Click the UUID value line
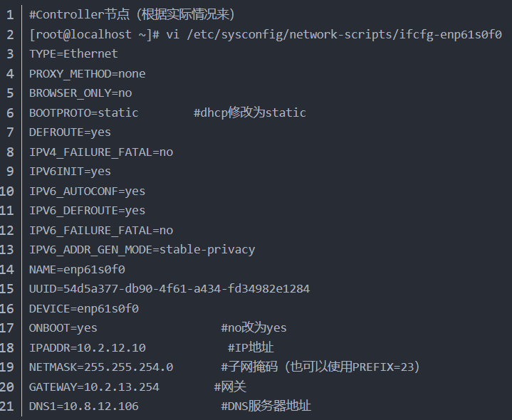The width and height of the screenshot is (512, 420). tap(169, 289)
